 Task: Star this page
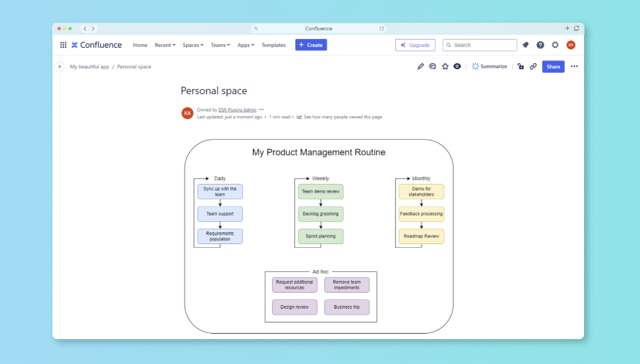coord(445,66)
